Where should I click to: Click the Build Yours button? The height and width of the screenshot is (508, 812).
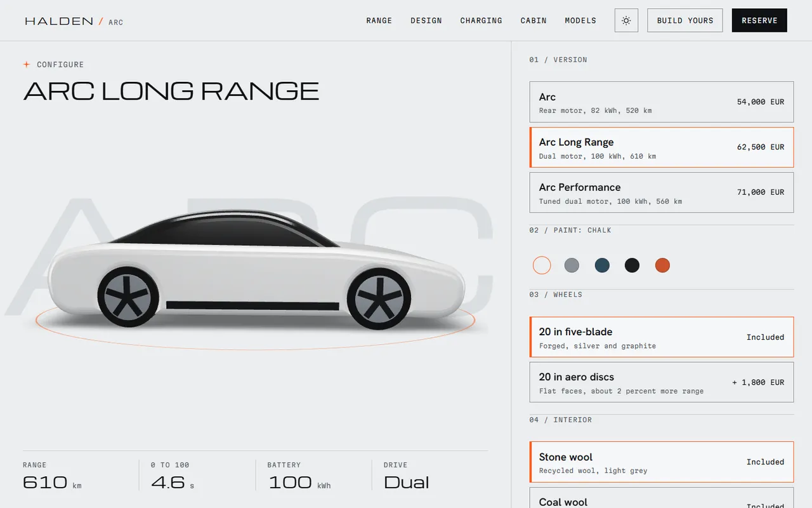tap(685, 20)
